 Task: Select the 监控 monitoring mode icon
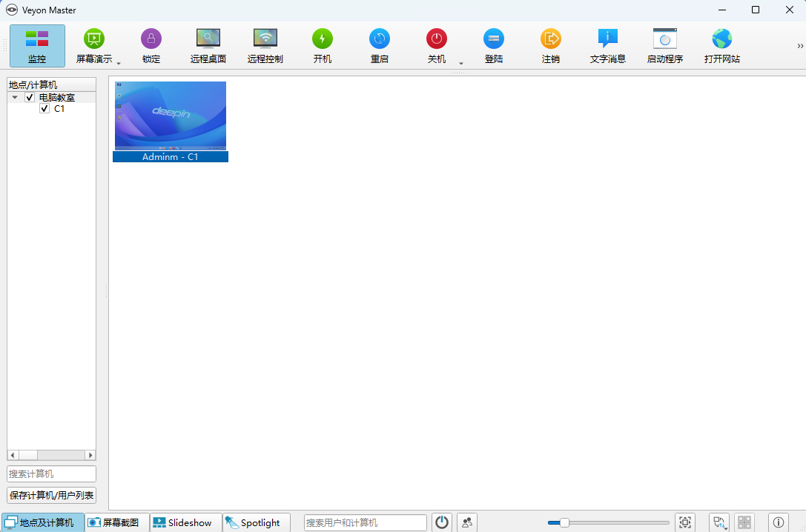tap(37, 46)
